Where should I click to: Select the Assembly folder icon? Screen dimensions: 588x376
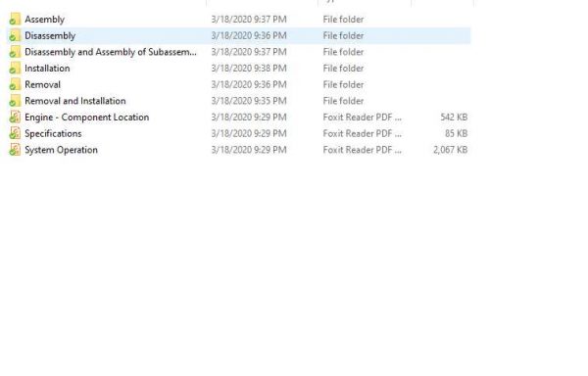[15, 20]
